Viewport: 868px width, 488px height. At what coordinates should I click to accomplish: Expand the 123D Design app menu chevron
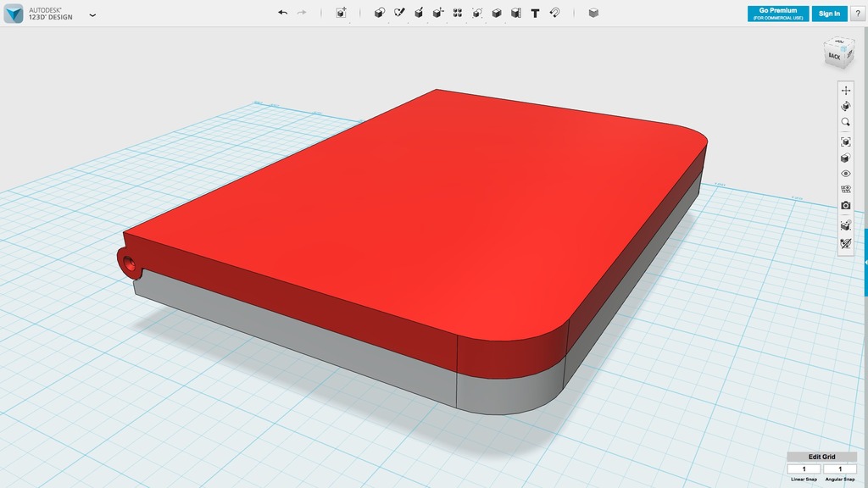92,14
